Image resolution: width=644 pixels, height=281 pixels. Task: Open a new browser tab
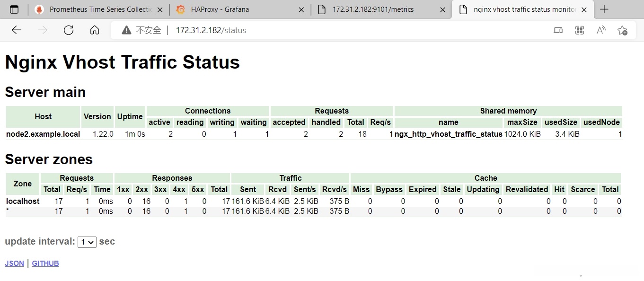click(604, 9)
